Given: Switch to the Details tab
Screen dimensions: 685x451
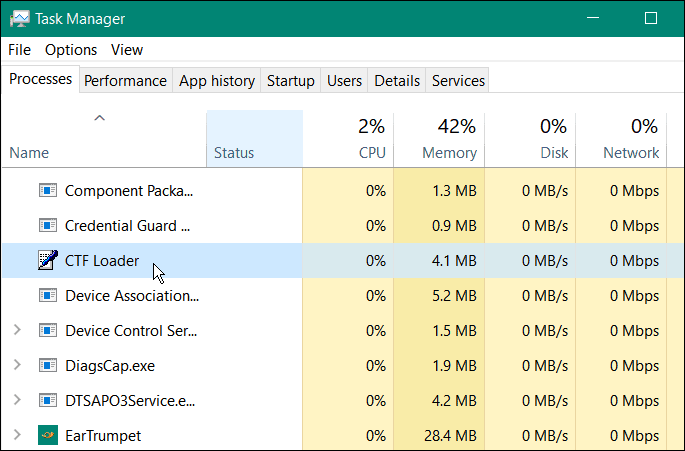Looking at the screenshot, I should point(397,81).
